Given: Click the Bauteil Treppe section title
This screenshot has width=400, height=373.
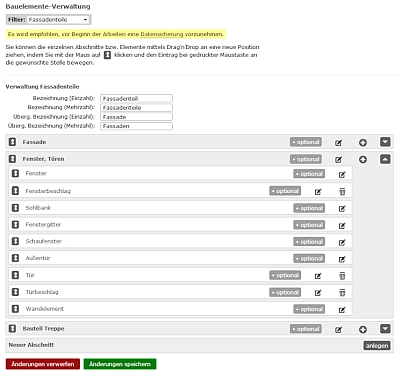Looking at the screenshot, I should [x=43, y=329].
